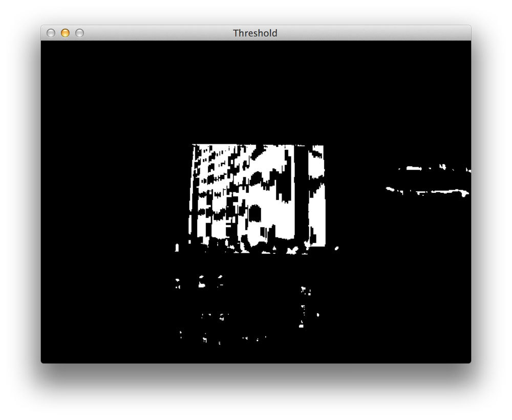Click the dark oval blob inside white region
The image size is (512, 420).
pos(255,213)
